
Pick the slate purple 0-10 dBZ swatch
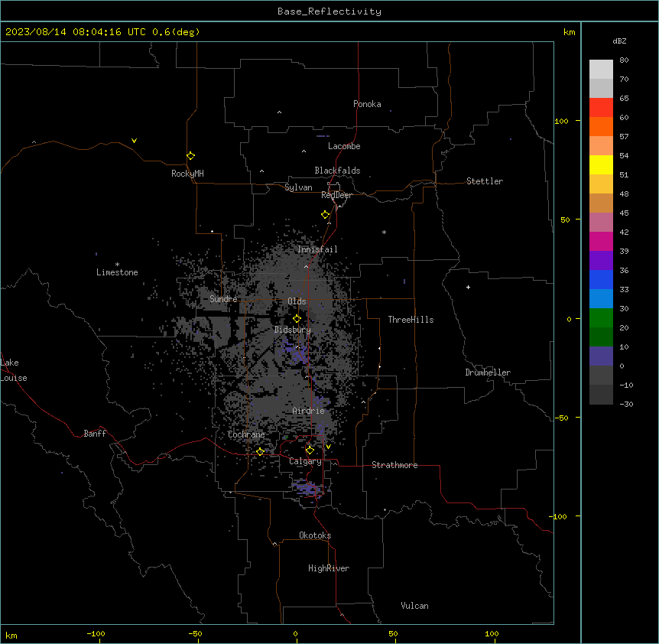tap(601, 356)
